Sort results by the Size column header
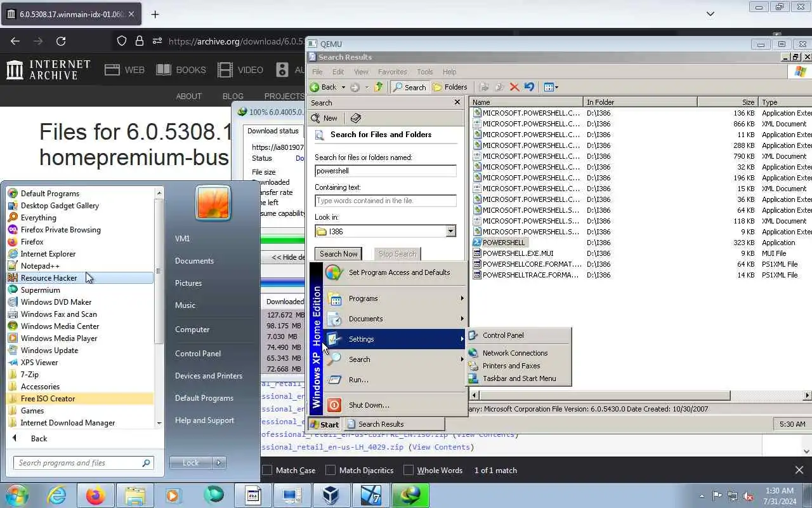The image size is (812, 508). pos(727,102)
